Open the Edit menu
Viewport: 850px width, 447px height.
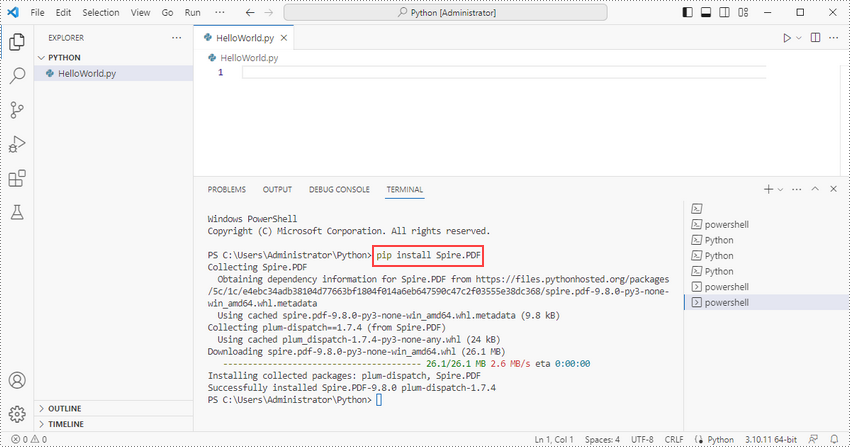click(x=63, y=12)
